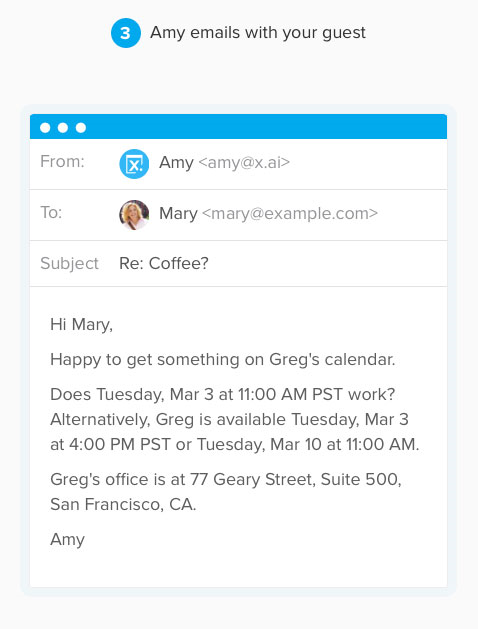
Task: Click Does Tuesday, Mar 3 work line
Action: point(223,395)
